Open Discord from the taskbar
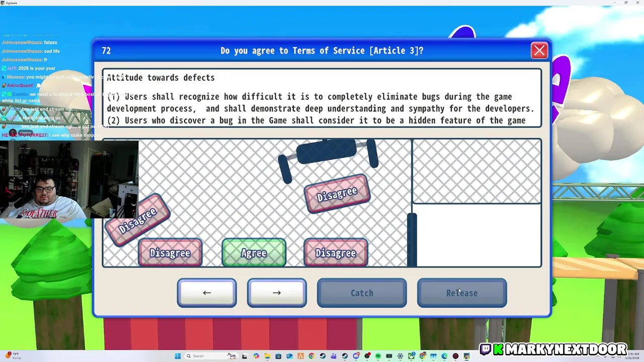644x362 pixels. 356,356
